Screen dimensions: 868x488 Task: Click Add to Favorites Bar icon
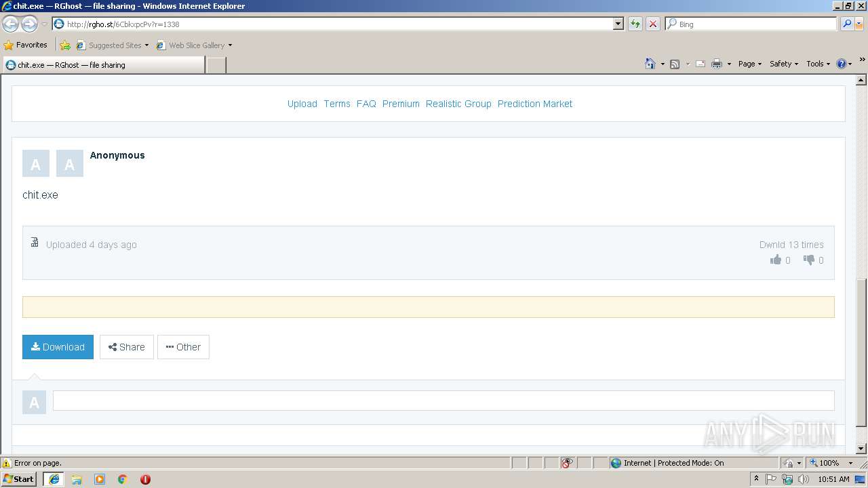click(x=65, y=45)
